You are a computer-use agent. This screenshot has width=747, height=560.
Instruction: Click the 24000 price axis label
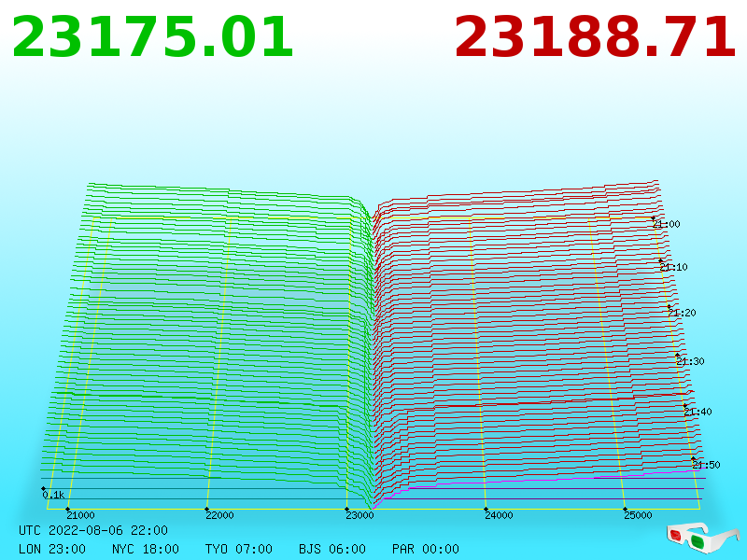[x=499, y=515]
